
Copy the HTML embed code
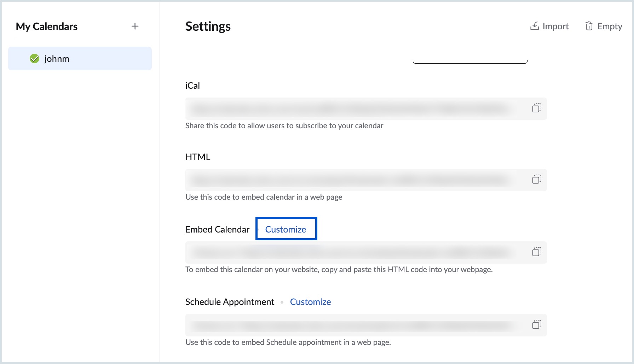536,180
